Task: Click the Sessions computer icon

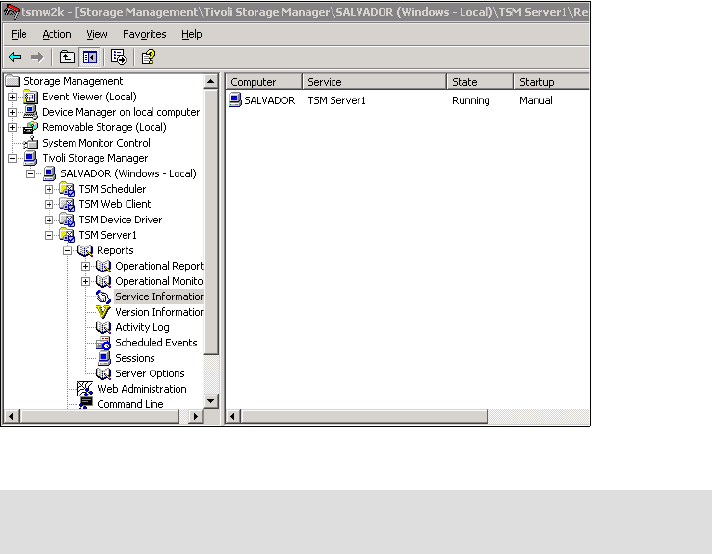Action: pyautogui.click(x=104, y=358)
